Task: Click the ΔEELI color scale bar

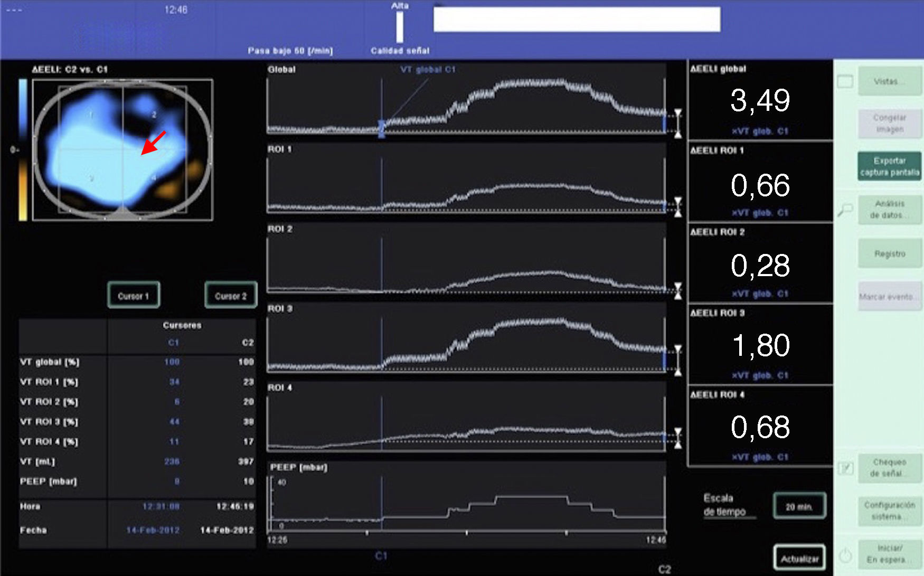Action: pyautogui.click(x=23, y=149)
